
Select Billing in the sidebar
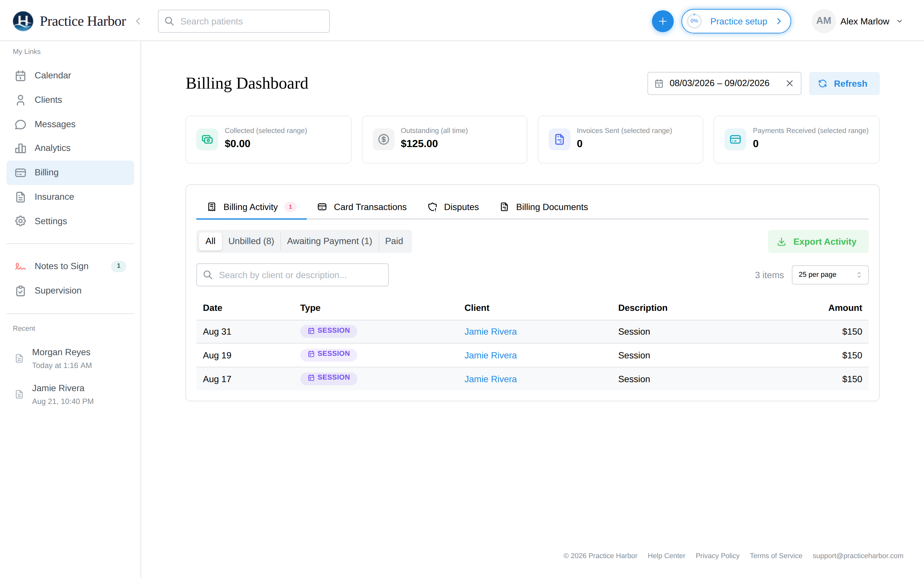tap(70, 172)
